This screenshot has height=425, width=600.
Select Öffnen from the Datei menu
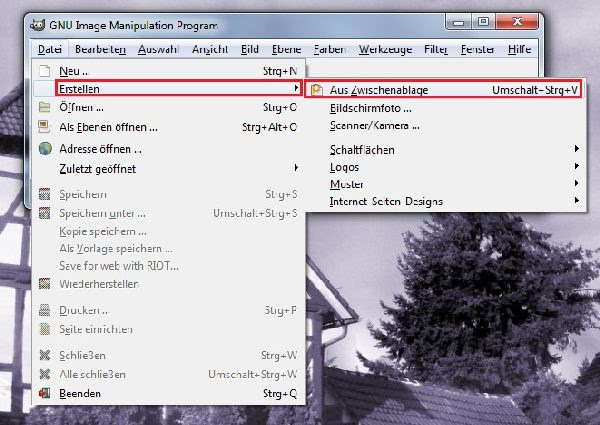point(168,107)
